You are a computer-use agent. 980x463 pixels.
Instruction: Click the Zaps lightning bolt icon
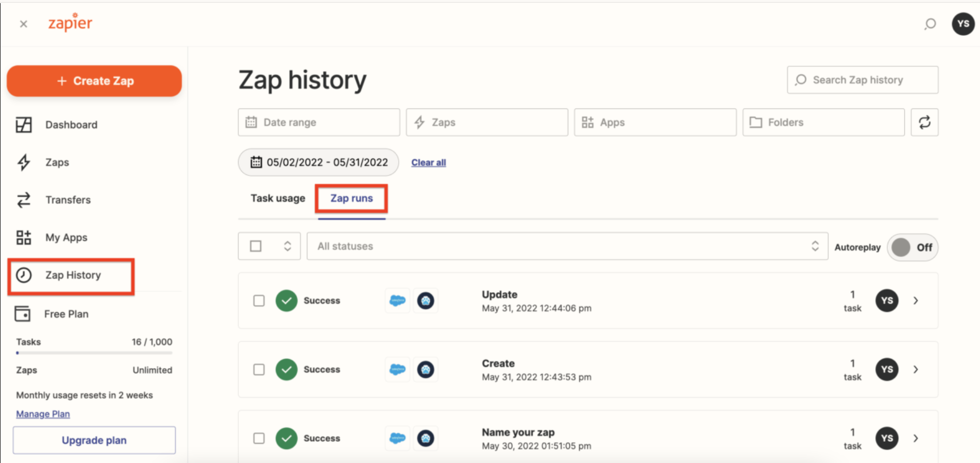pos(24,162)
